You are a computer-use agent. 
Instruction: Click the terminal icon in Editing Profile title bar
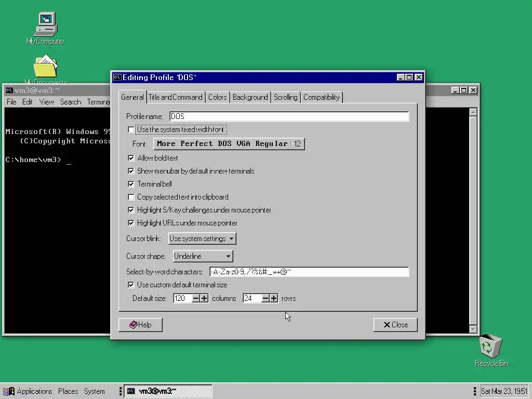[x=117, y=77]
